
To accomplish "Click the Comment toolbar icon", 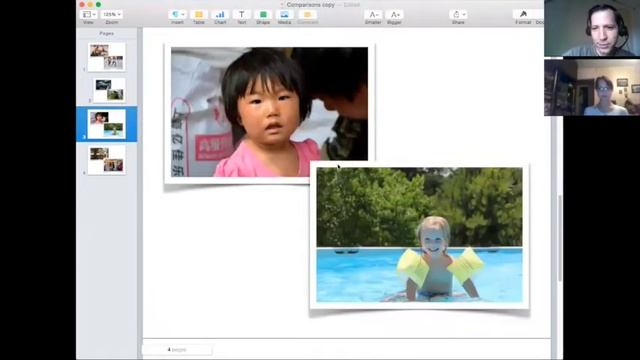I will coord(307,15).
